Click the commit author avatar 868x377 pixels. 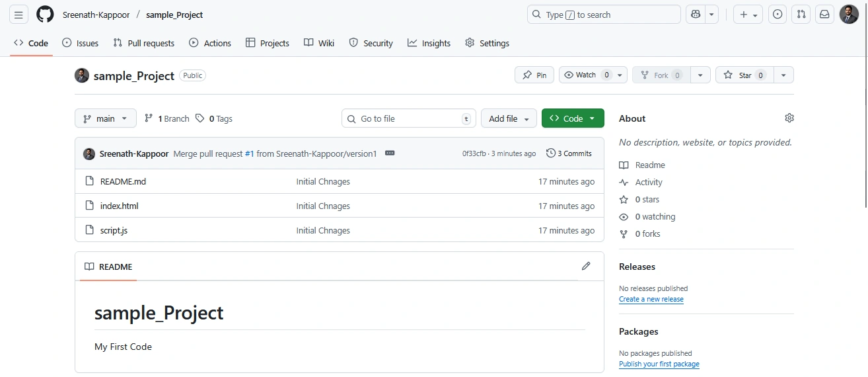pyautogui.click(x=89, y=153)
